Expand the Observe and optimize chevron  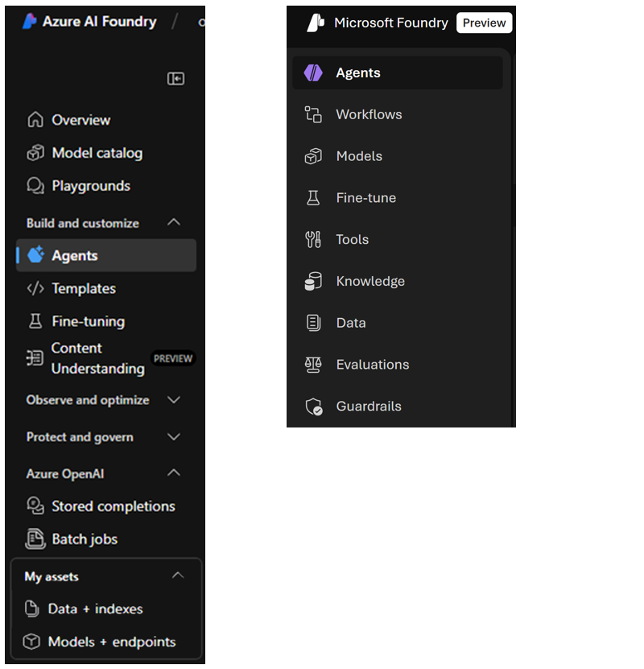click(x=174, y=400)
